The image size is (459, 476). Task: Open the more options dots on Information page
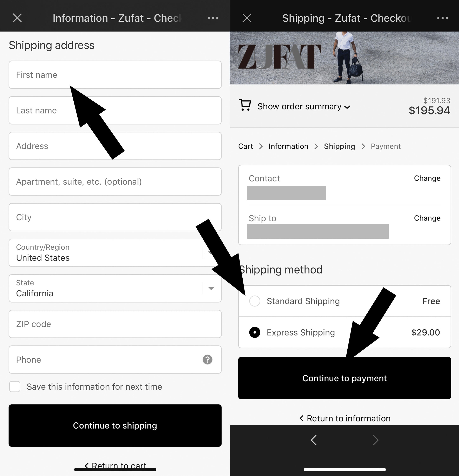(x=213, y=18)
